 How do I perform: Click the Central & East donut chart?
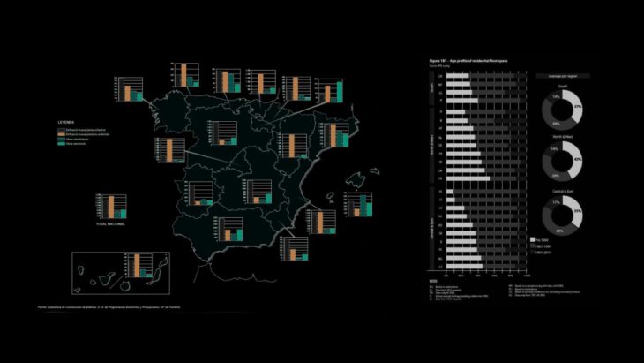(563, 215)
